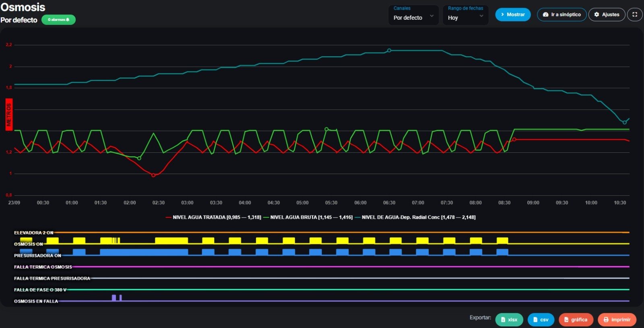Click the teal line maximum point marker

tap(389, 51)
